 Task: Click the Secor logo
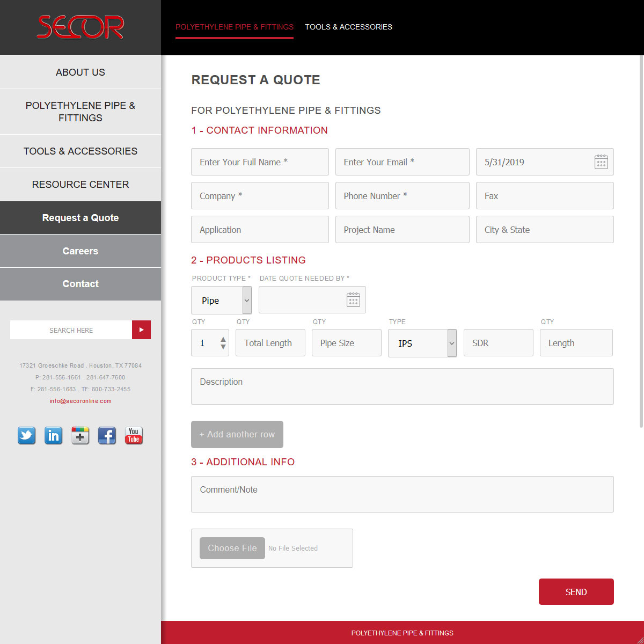80,27
